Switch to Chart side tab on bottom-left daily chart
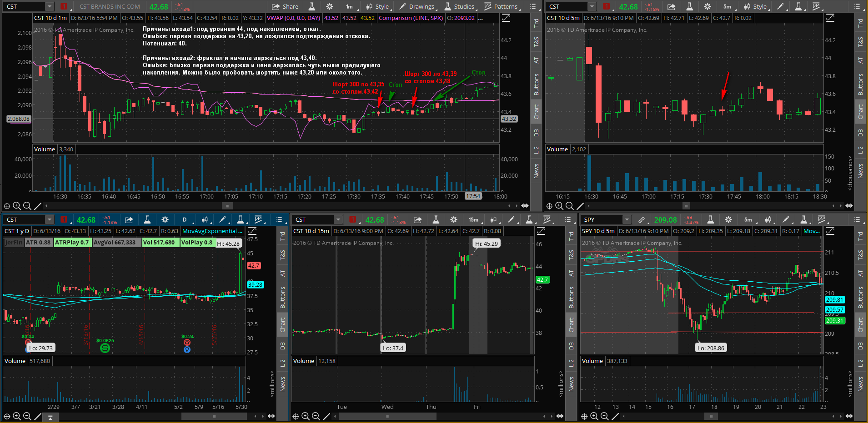This screenshot has height=423, width=868. pyautogui.click(x=282, y=324)
